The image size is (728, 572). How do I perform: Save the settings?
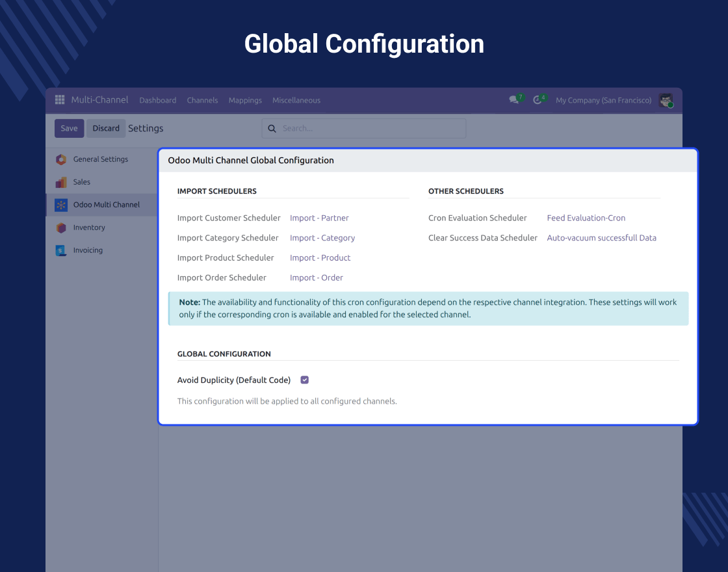69,128
